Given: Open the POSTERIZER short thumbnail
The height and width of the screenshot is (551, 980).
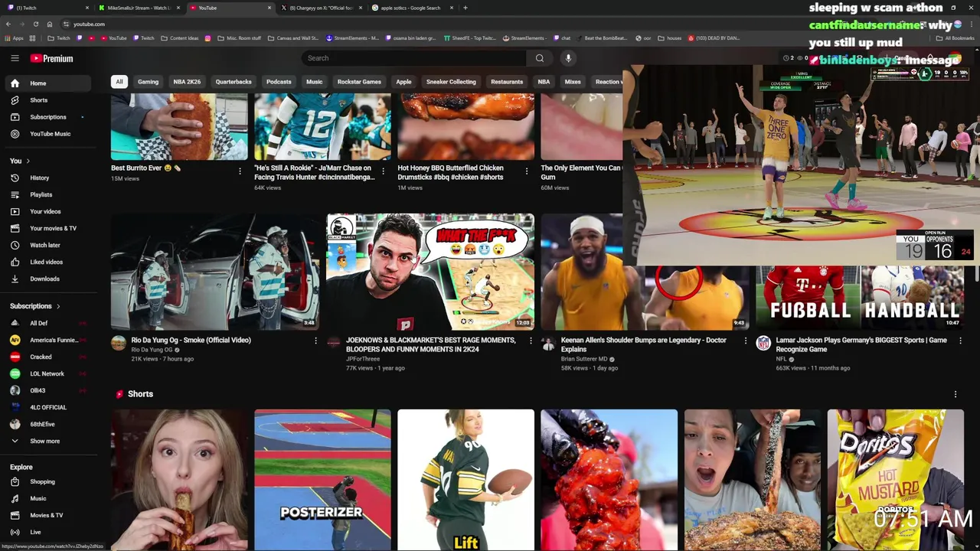Looking at the screenshot, I should (322, 480).
